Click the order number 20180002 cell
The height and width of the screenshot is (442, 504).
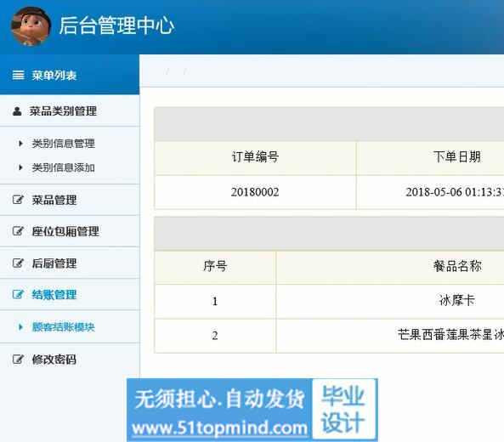[x=255, y=192]
